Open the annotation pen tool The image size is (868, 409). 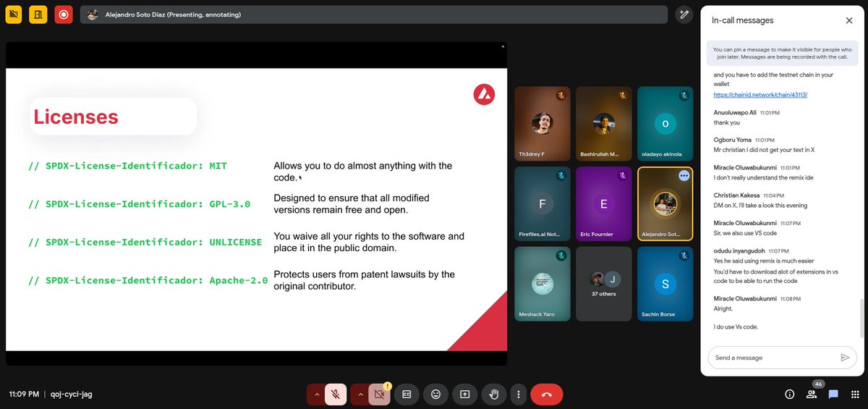(684, 14)
